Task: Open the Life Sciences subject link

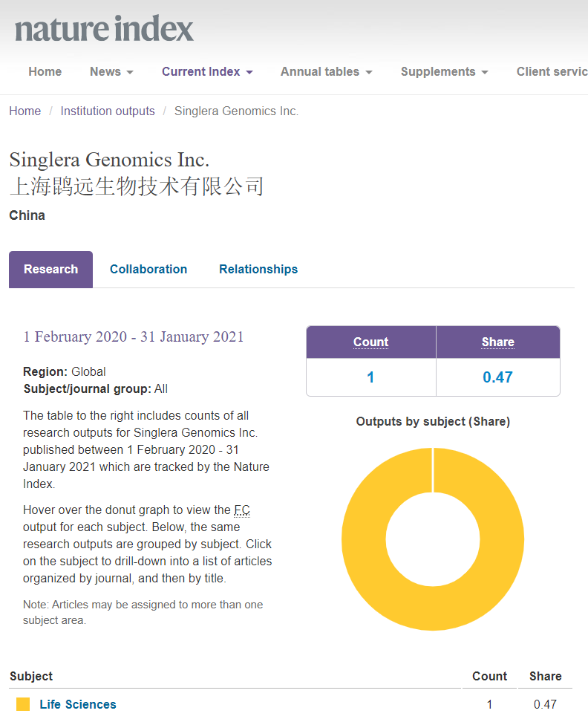Action: pos(78,704)
